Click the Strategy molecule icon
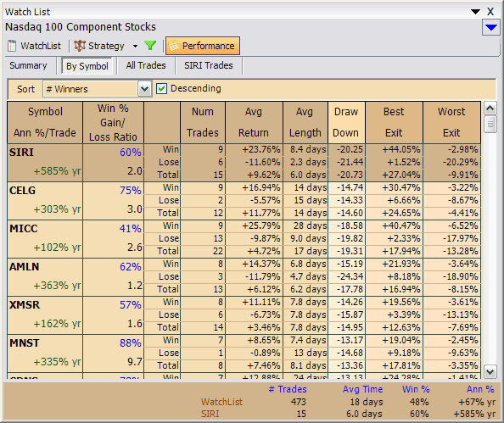Screen dimensions: 504x423 point(80,46)
